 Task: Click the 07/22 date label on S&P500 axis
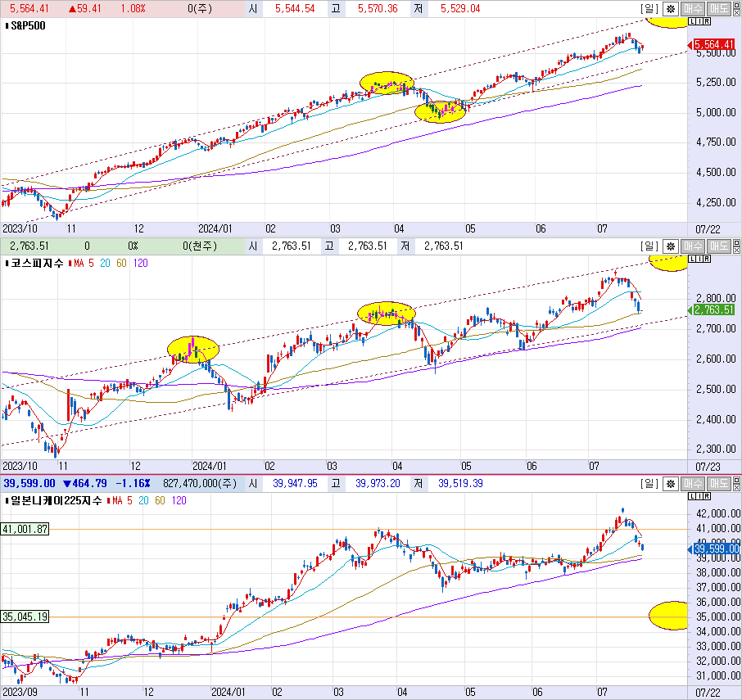[708, 229]
